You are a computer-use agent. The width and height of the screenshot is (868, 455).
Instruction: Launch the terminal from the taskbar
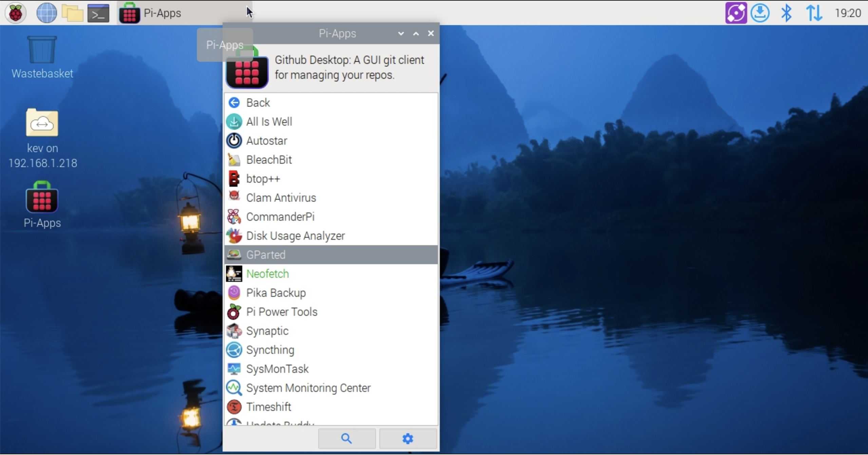98,13
